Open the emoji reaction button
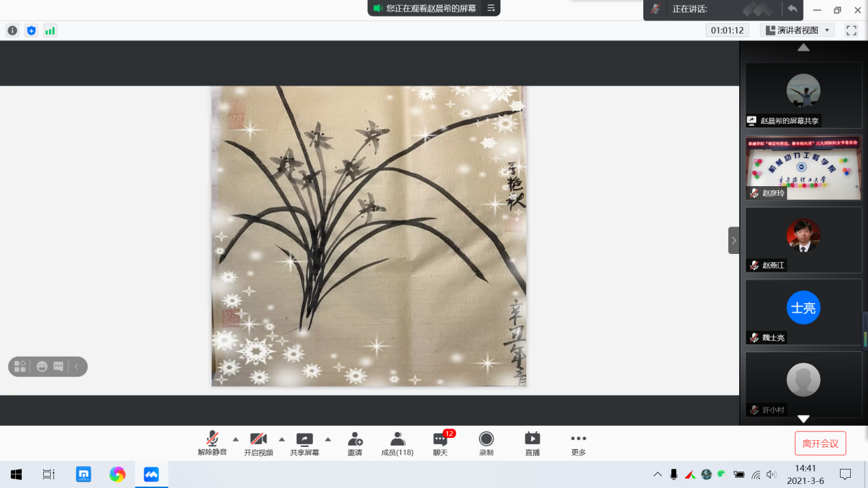 tap(42, 367)
